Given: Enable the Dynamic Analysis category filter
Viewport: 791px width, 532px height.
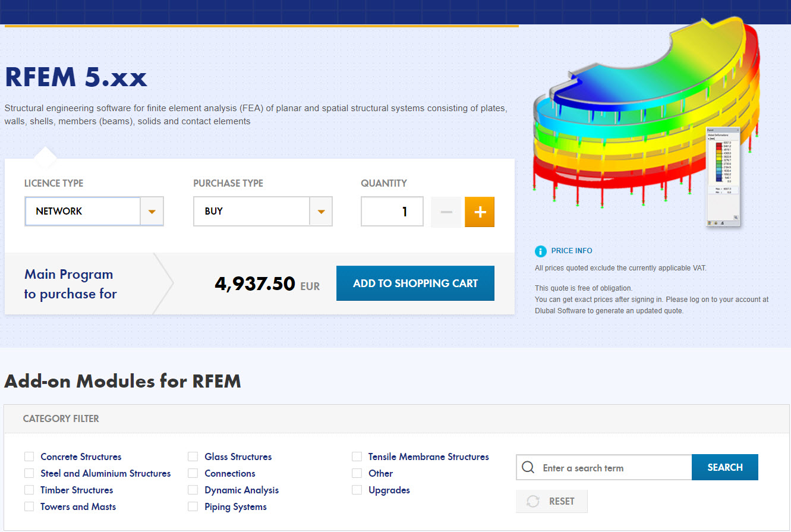Looking at the screenshot, I should (x=193, y=490).
